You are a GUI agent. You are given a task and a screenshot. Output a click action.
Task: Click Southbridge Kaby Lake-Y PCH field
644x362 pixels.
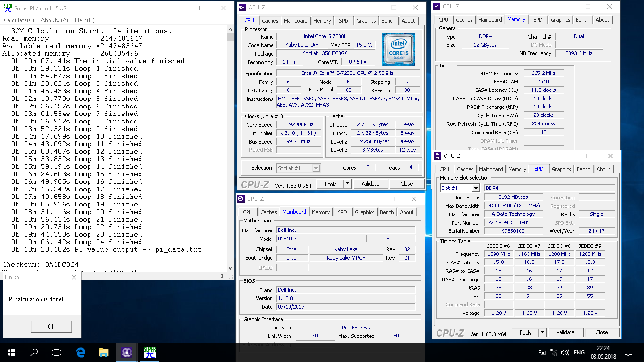(346, 258)
